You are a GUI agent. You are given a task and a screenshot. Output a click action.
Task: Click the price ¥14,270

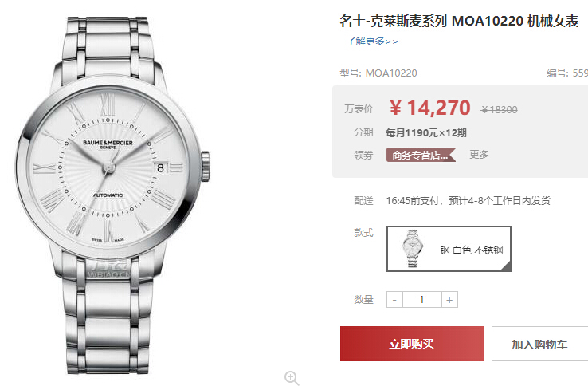tap(429, 108)
